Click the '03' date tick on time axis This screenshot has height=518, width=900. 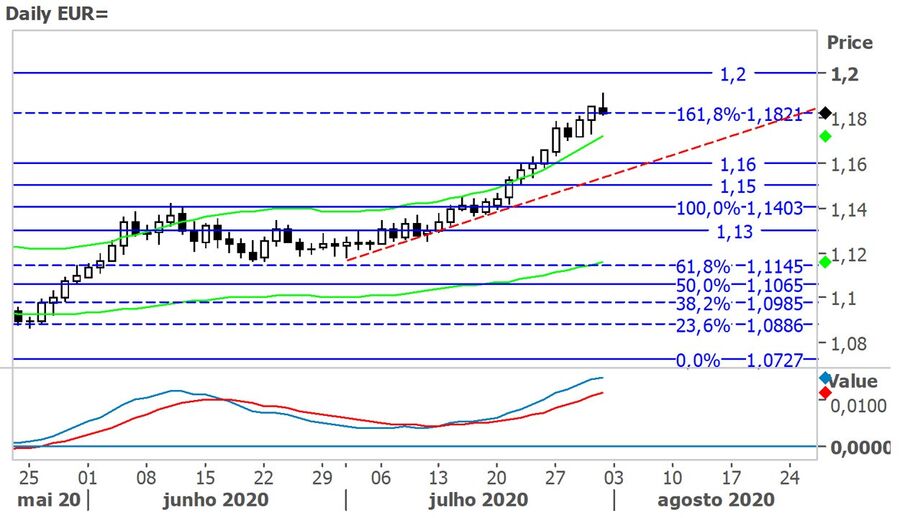614,477
